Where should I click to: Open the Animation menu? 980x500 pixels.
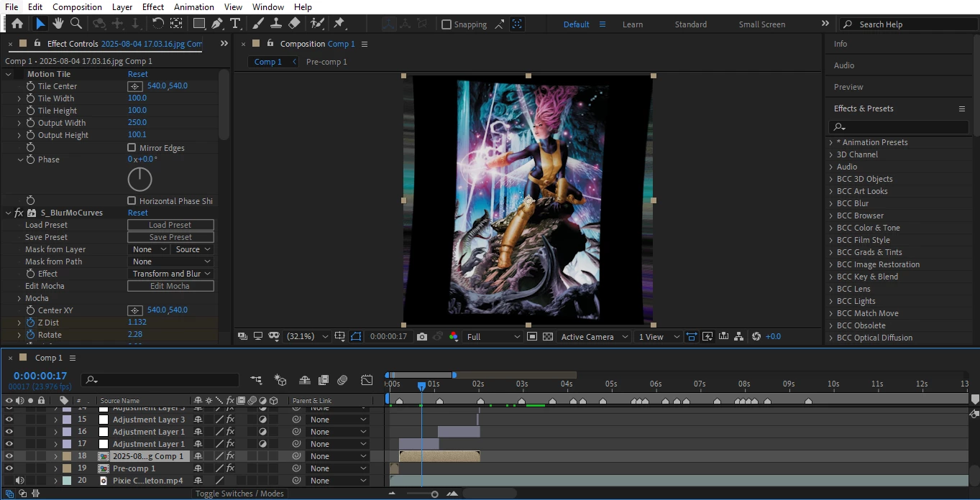[194, 6]
